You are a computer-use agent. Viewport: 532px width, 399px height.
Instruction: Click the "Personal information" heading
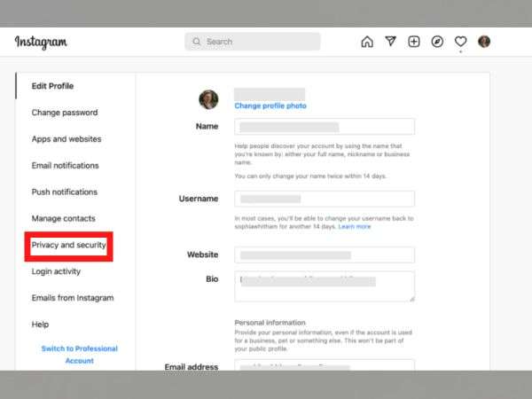pyautogui.click(x=270, y=323)
